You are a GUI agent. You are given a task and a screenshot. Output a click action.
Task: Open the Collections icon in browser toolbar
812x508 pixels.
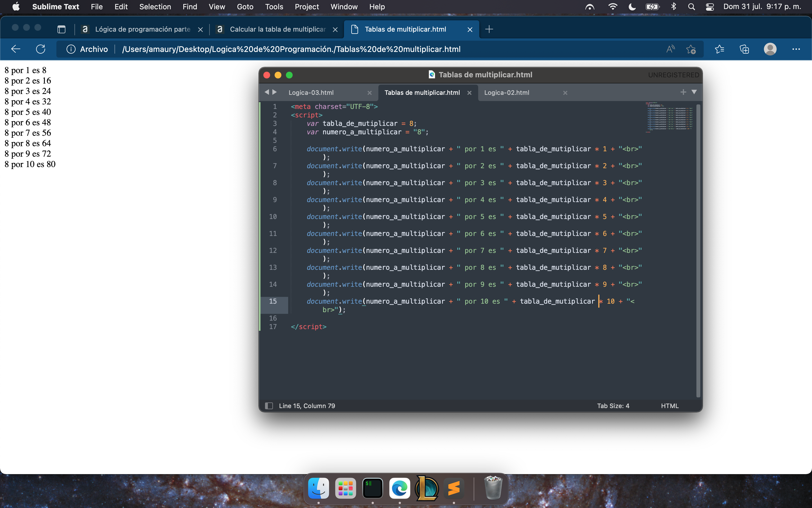744,49
